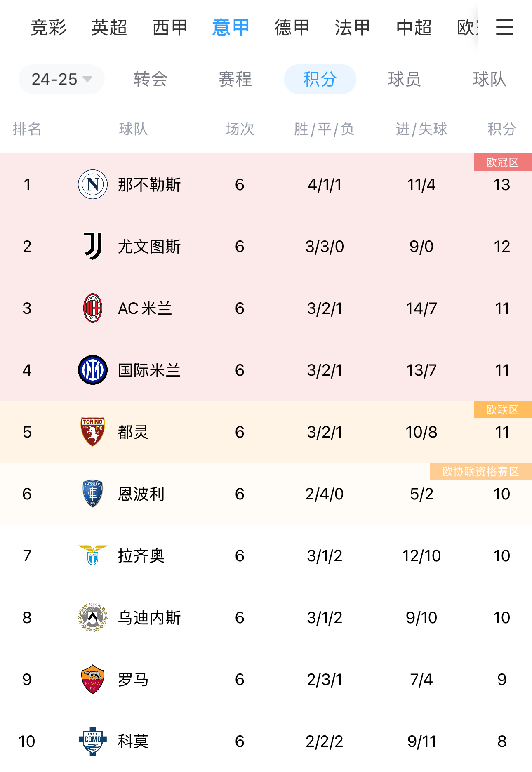Switch to the 英超 league tab

point(109,28)
